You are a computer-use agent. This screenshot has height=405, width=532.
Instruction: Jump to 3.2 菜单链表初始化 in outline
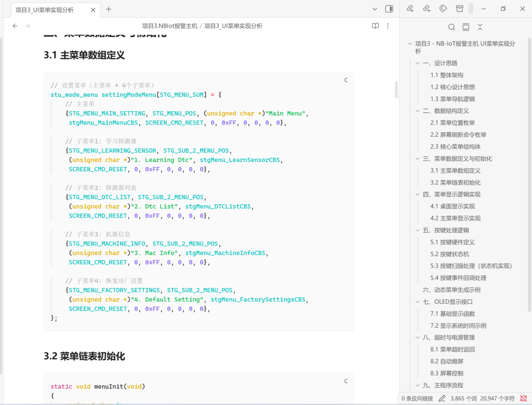455,183
